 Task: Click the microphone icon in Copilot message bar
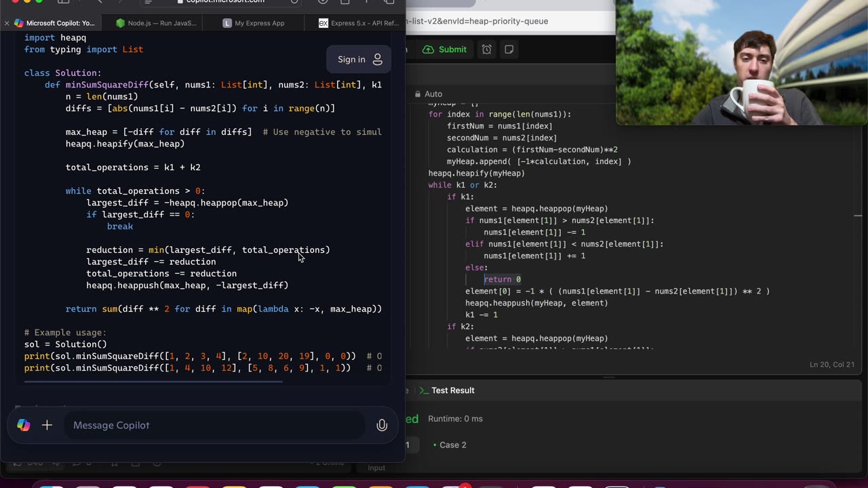[x=382, y=425]
